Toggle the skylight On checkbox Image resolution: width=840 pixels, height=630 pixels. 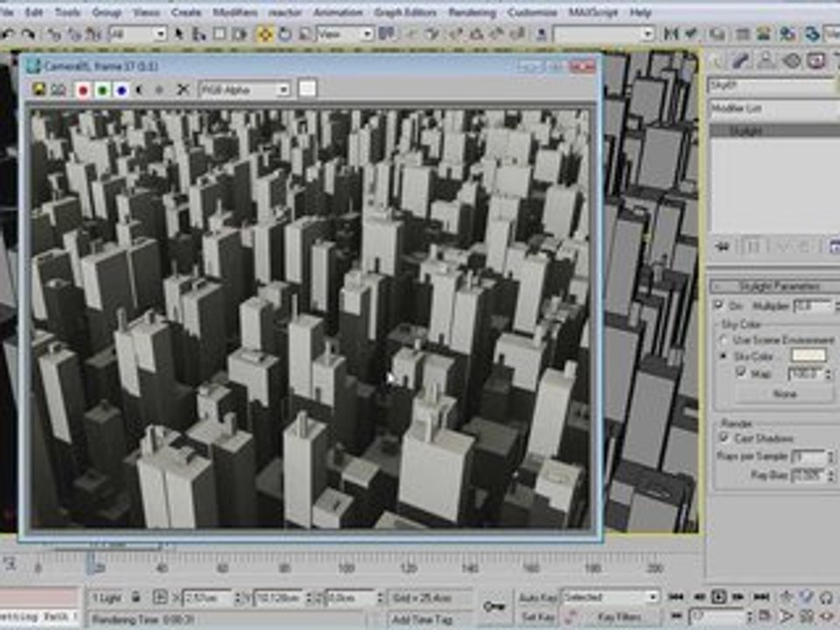(719, 304)
